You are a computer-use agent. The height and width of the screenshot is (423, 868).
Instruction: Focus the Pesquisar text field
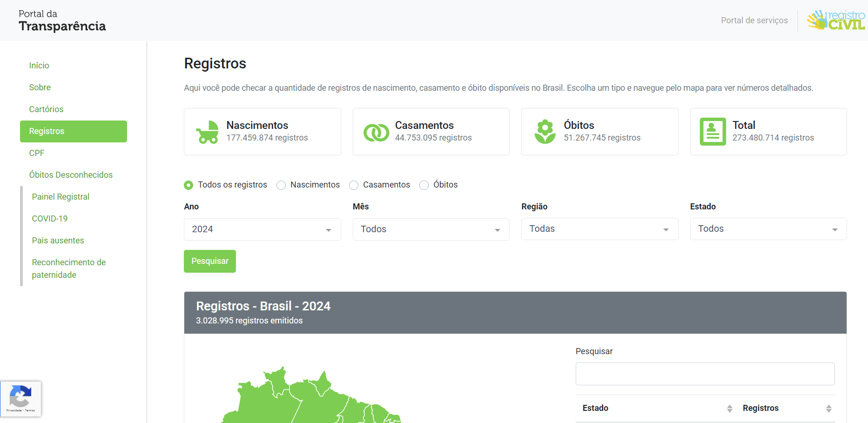point(705,374)
